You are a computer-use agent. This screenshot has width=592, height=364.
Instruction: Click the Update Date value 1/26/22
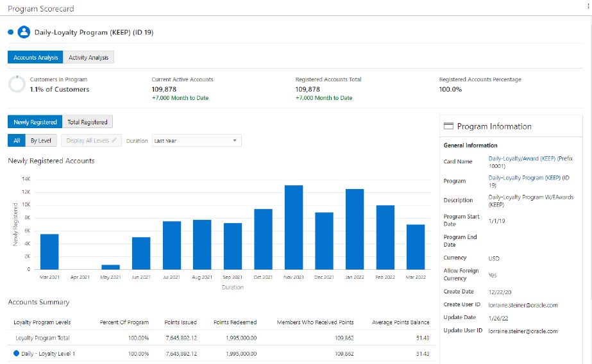[498, 318]
